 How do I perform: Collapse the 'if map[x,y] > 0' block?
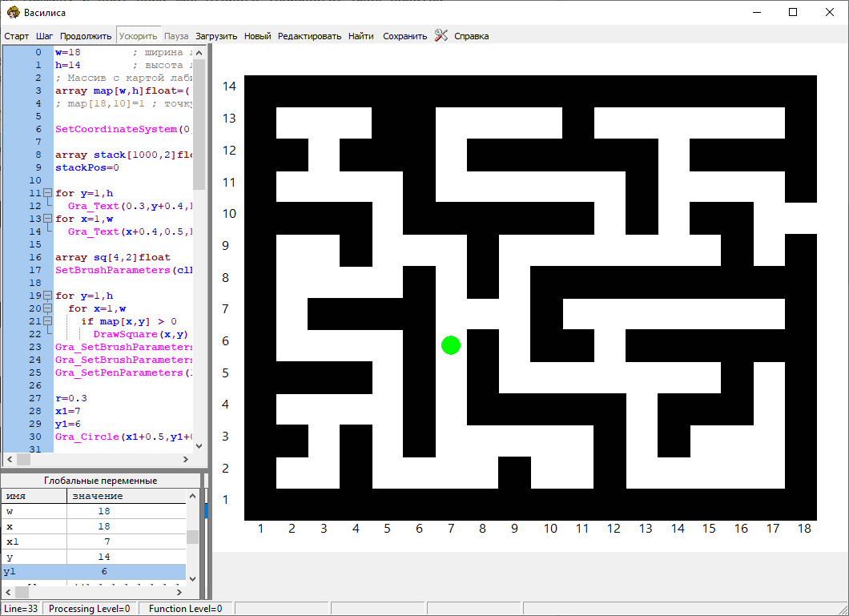[x=47, y=322]
